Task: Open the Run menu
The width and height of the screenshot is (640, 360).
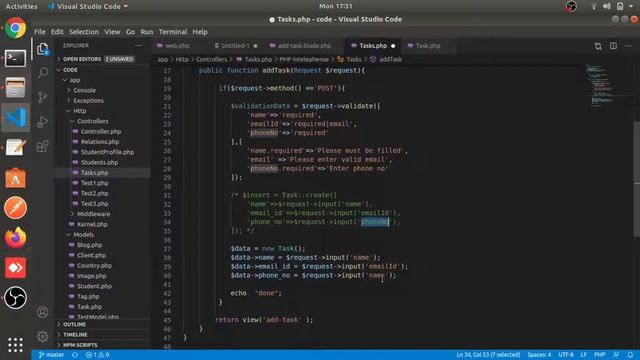Action: tap(147, 32)
